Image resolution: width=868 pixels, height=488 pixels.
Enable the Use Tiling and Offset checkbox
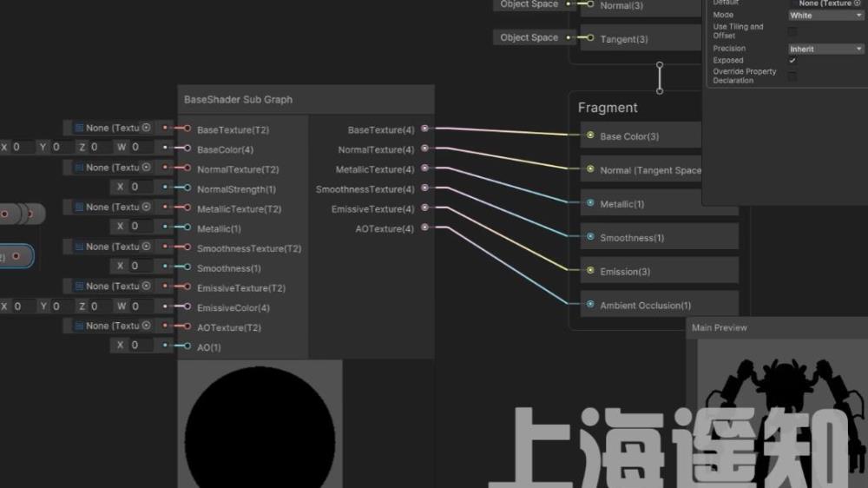792,31
